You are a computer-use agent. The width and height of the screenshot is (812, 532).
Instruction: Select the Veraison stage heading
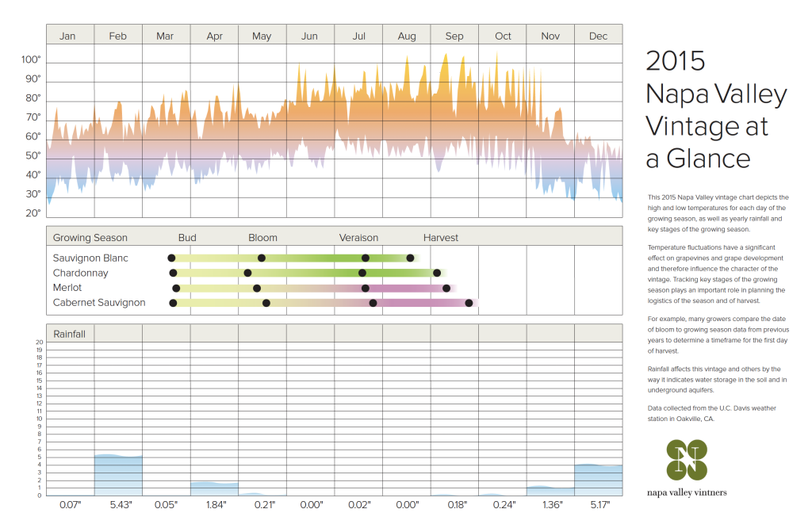click(x=358, y=238)
